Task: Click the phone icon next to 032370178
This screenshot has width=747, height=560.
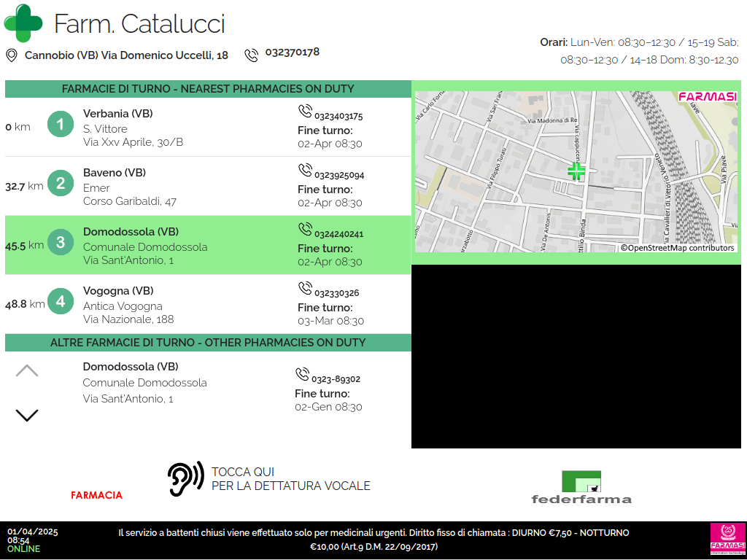Action: (x=252, y=55)
